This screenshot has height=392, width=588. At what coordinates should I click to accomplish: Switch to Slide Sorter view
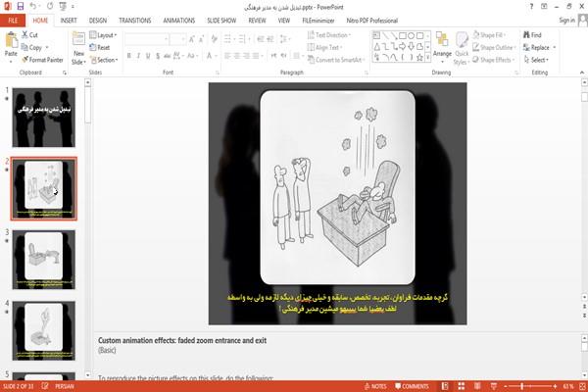(462, 386)
